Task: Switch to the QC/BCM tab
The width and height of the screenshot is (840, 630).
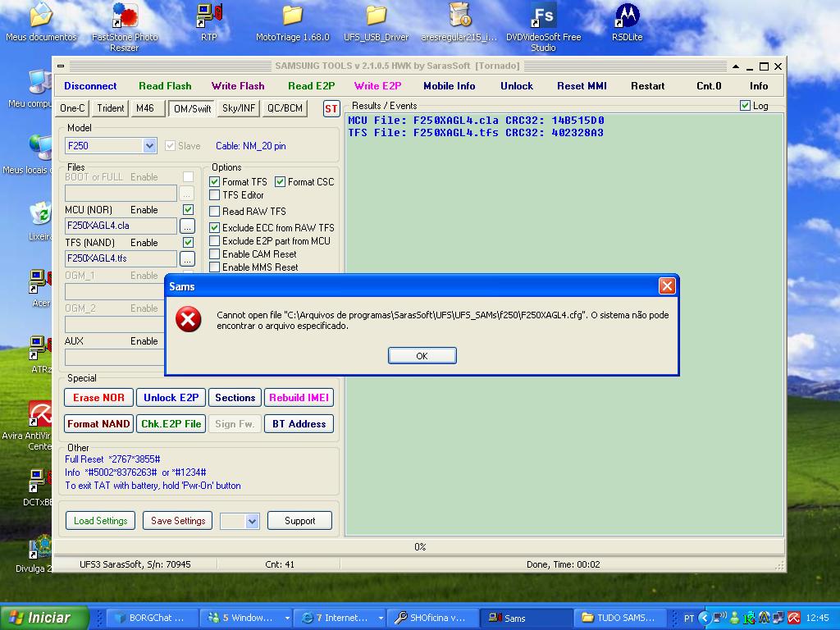Action: [285, 108]
